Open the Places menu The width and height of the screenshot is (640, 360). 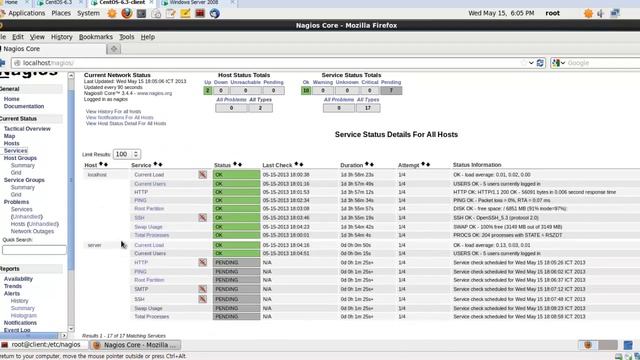tap(61, 13)
